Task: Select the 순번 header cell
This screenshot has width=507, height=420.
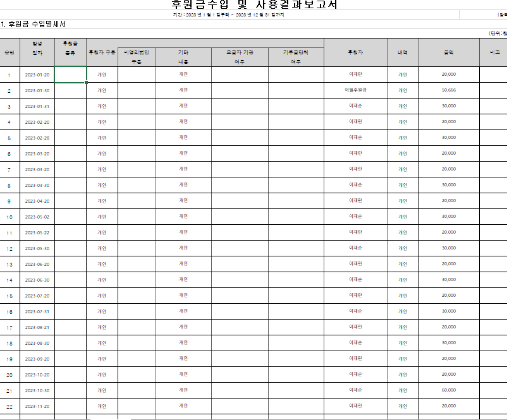Action: tap(9, 52)
